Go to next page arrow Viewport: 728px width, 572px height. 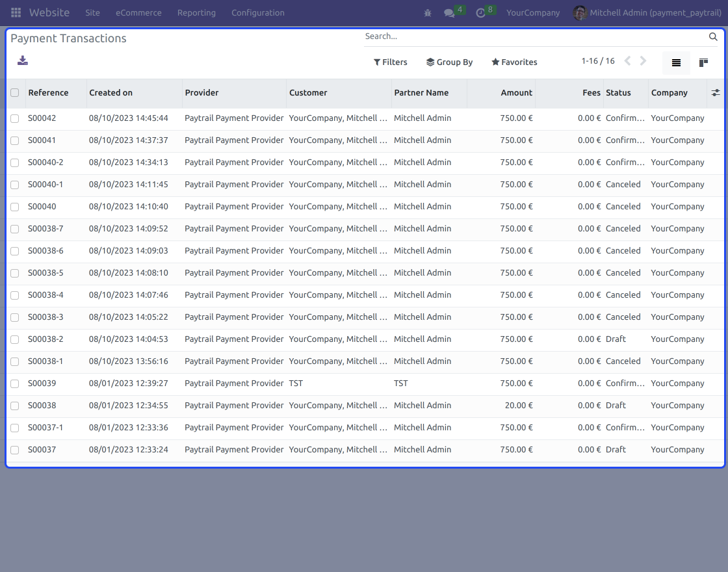[x=643, y=61]
